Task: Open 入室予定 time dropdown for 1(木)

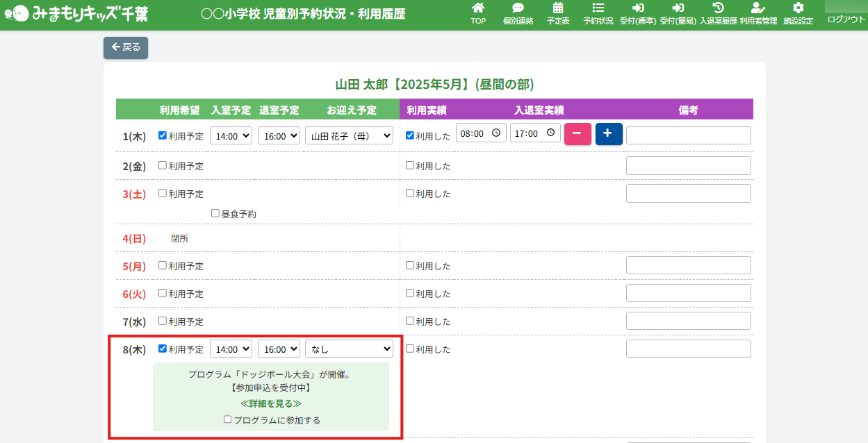Action: point(231,136)
